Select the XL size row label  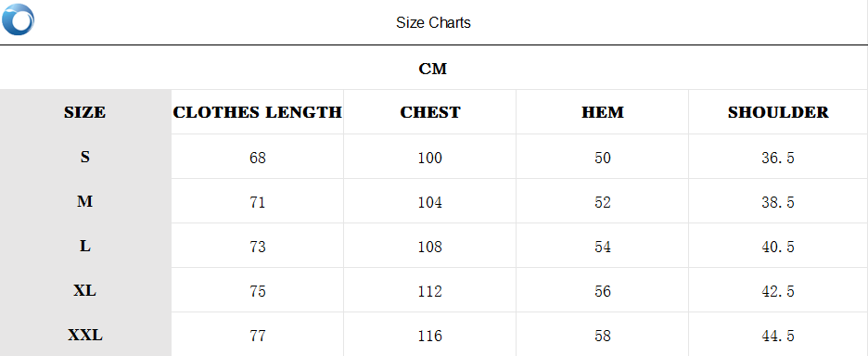pyautogui.click(x=84, y=291)
